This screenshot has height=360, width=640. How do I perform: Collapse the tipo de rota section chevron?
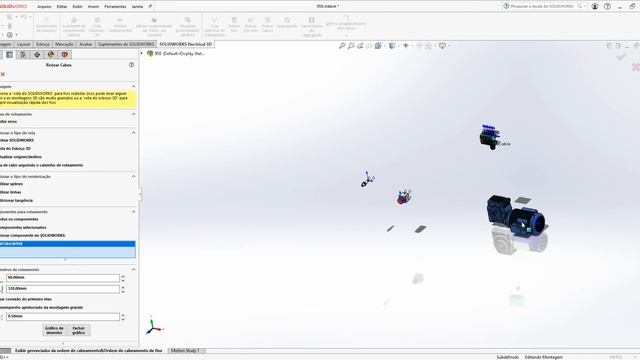(x=133, y=133)
